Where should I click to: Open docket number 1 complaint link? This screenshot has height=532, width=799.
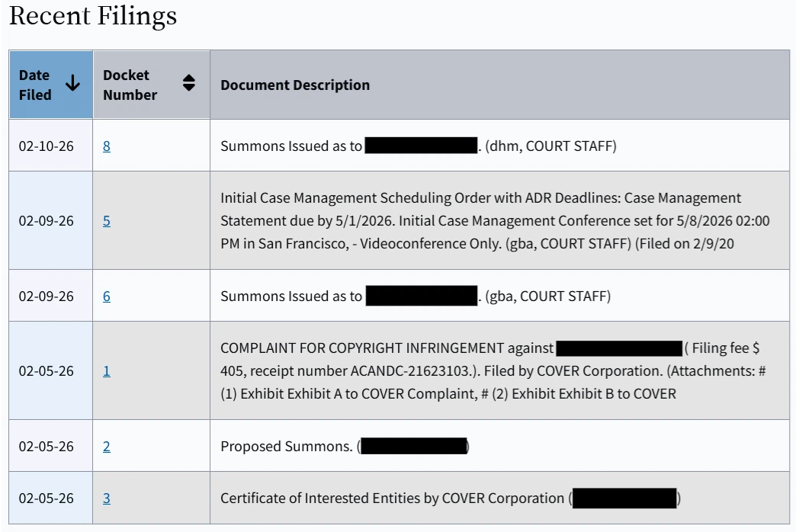click(107, 371)
